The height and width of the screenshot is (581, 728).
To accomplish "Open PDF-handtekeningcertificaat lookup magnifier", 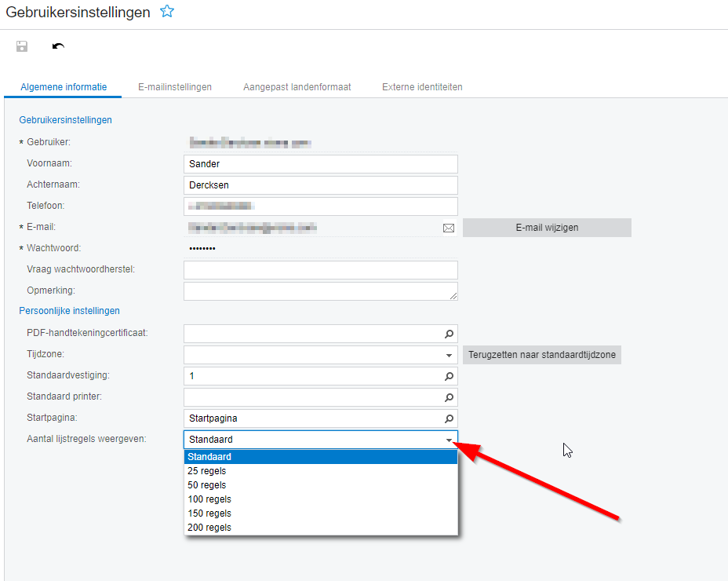I will pos(449,334).
